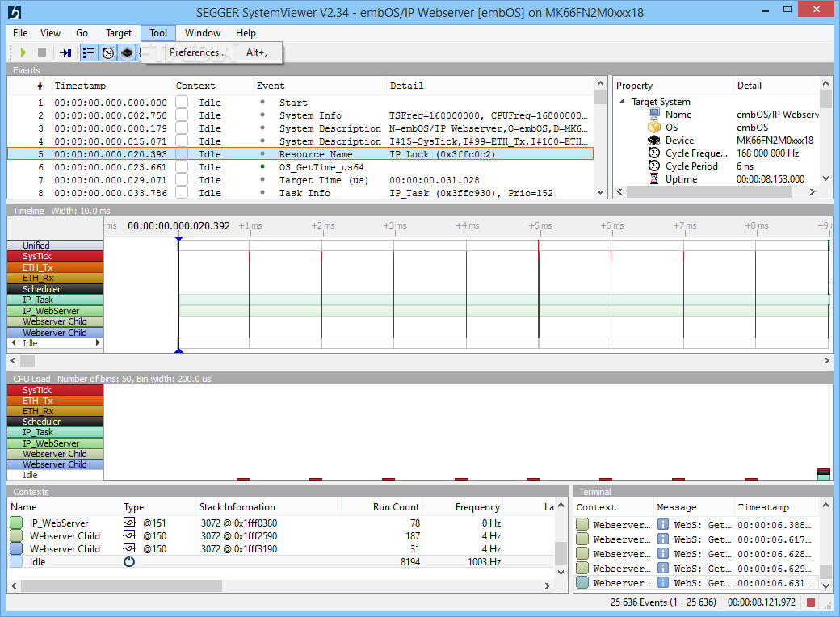Click the Cycle Frequency clock icon
Viewport: 840px width, 617px height.
click(x=654, y=153)
